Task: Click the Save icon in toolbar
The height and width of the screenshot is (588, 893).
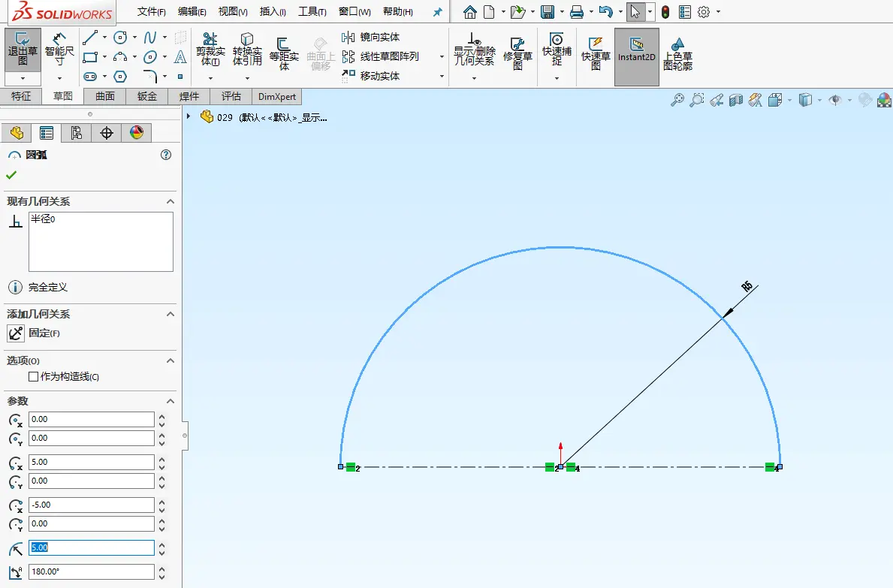Action: [x=548, y=11]
